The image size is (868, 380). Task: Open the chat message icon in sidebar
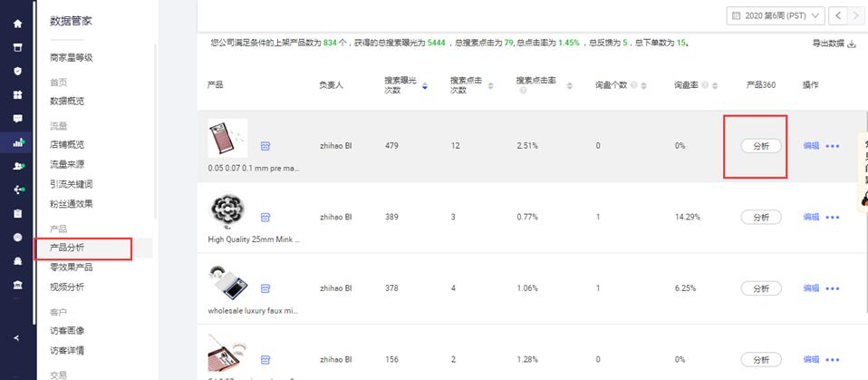18,119
